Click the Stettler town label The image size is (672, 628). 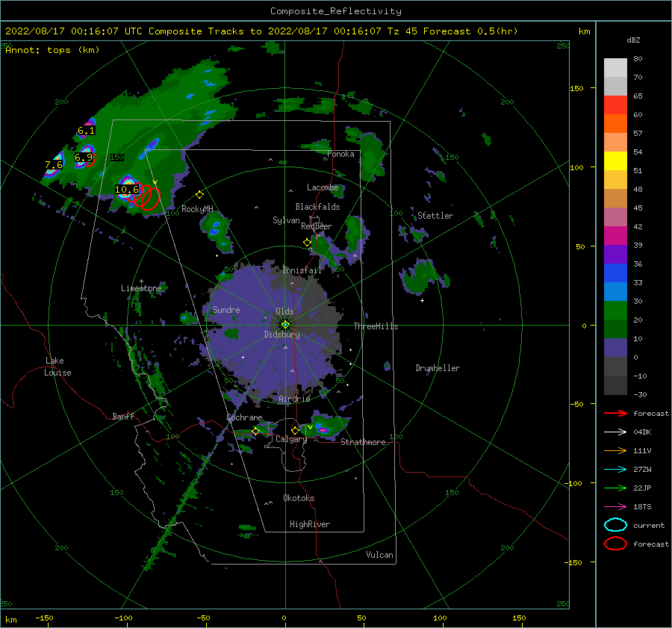435,216
